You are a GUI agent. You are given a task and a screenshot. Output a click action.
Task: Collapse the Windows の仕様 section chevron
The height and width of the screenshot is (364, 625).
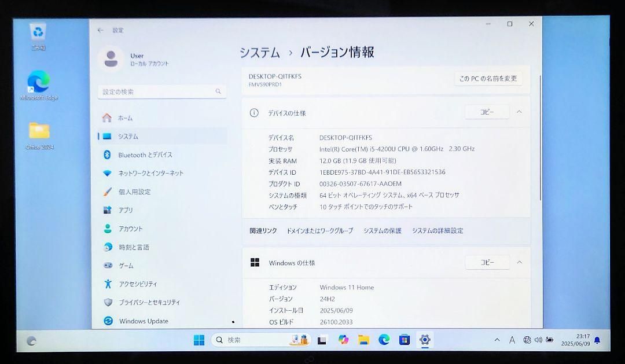[519, 262]
